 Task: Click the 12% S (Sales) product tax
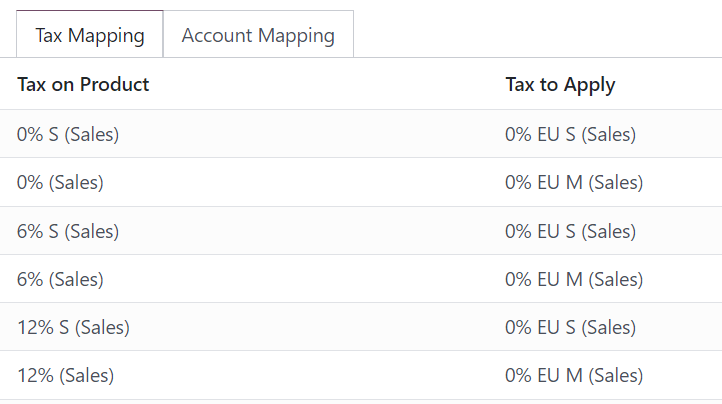[x=73, y=327]
